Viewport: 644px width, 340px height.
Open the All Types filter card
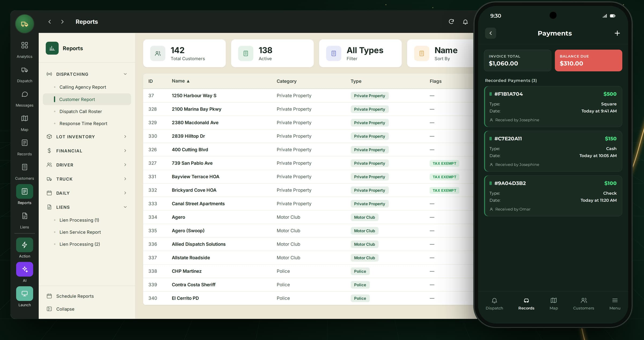coord(360,53)
